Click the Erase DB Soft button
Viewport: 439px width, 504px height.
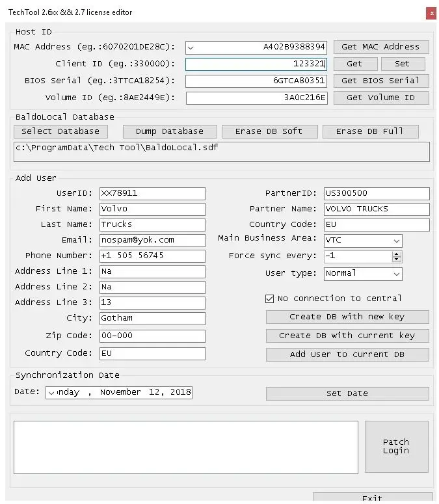point(269,131)
